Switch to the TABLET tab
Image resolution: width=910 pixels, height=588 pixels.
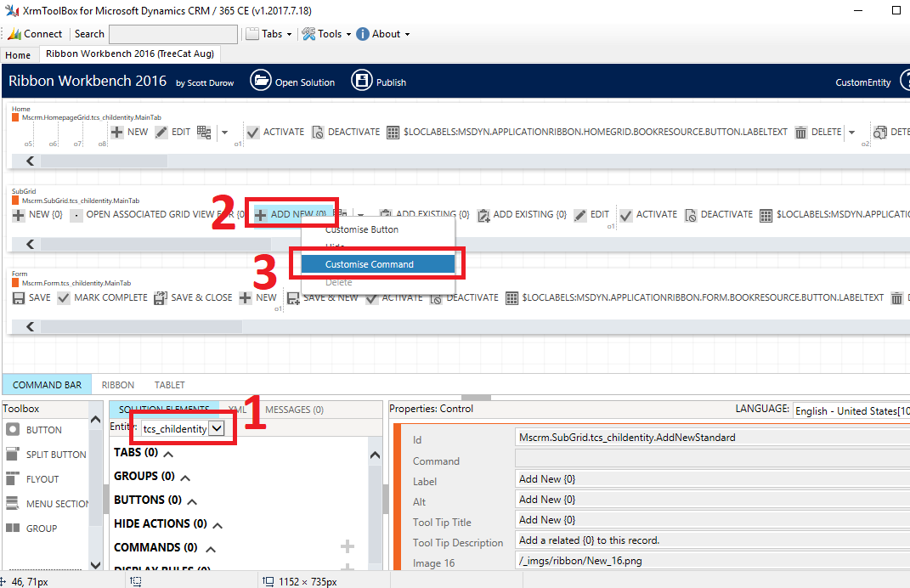[169, 385]
